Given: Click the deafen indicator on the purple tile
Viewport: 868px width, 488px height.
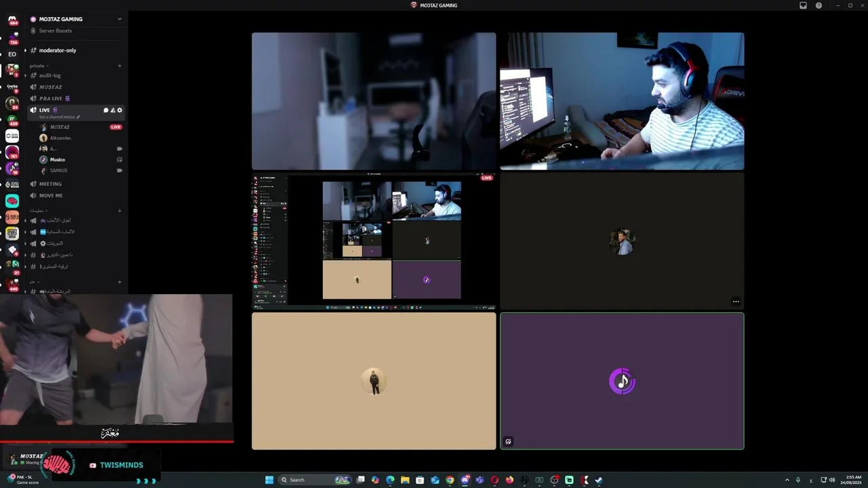Looking at the screenshot, I should pos(509,442).
